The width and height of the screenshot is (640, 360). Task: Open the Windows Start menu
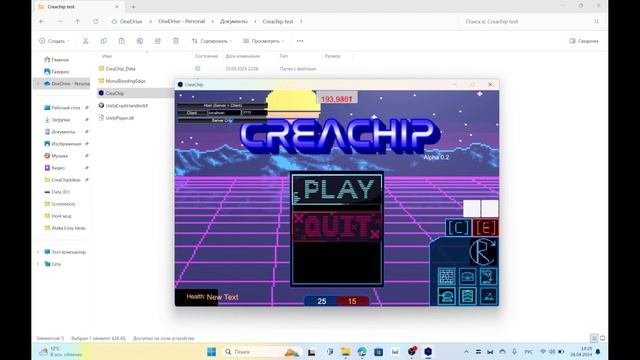[211, 351]
